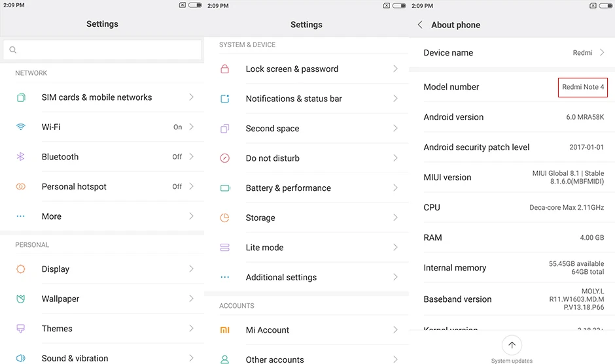This screenshot has width=615, height=364.
Task: Click the padlock icon for Lock screen
Action: (x=225, y=69)
